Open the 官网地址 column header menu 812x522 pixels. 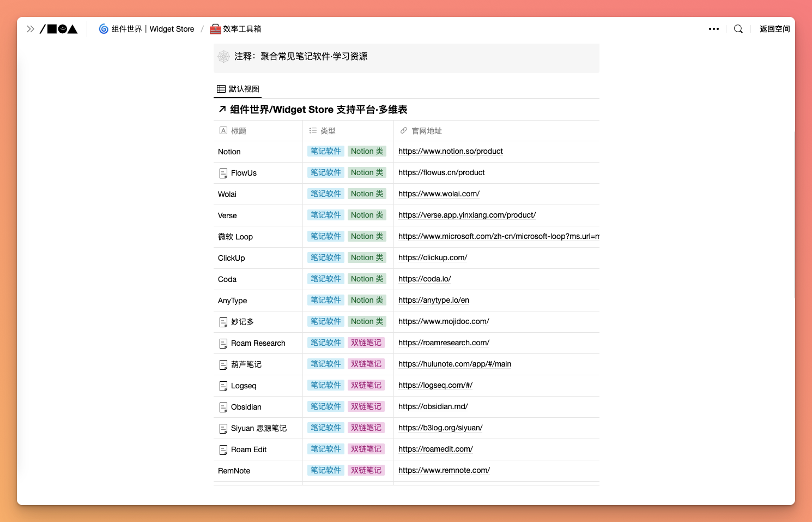click(x=427, y=130)
